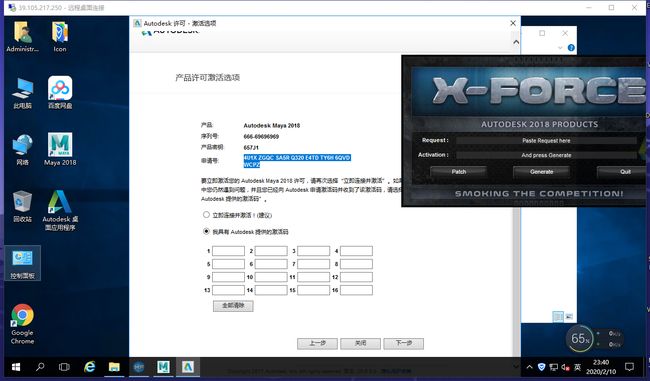The width and height of the screenshot is (650, 381).
Task: Click the Activation field in X-Force window
Action: coord(546,155)
